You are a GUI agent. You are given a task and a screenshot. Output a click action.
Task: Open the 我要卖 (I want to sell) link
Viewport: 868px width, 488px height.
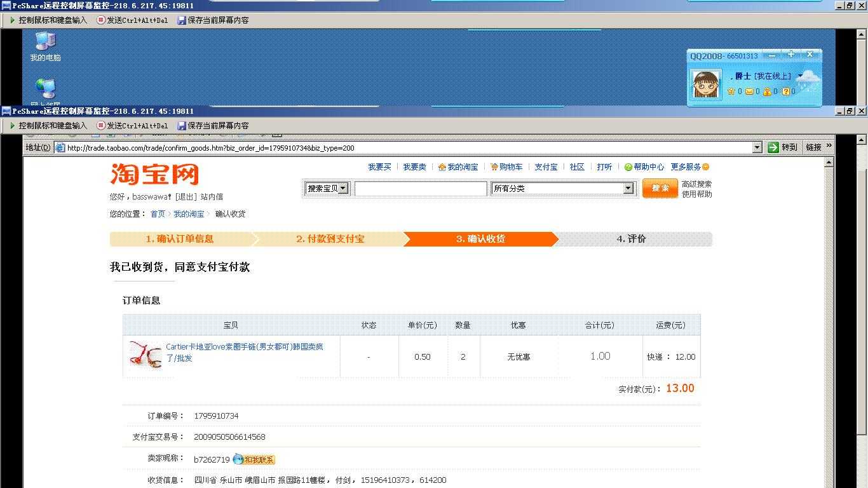tap(414, 167)
